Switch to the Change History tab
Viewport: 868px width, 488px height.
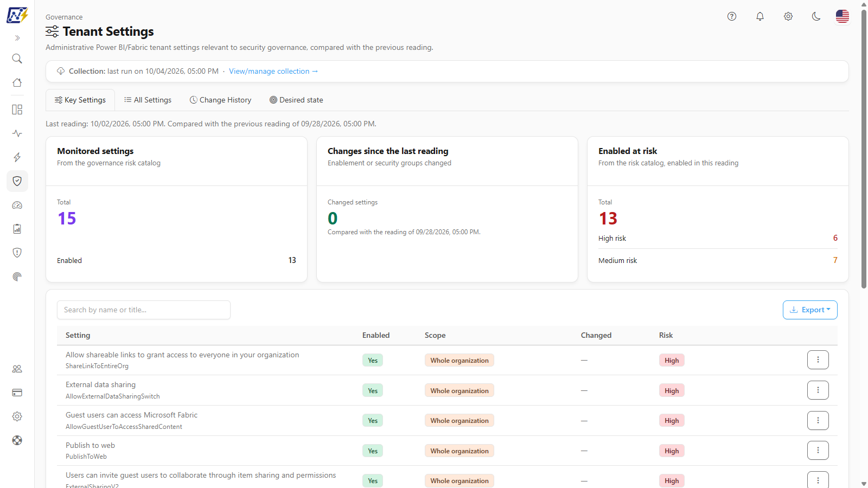click(x=220, y=100)
